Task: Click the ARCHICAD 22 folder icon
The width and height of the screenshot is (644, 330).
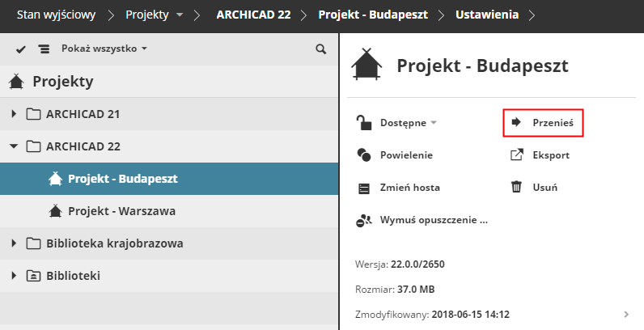Action: [34, 146]
